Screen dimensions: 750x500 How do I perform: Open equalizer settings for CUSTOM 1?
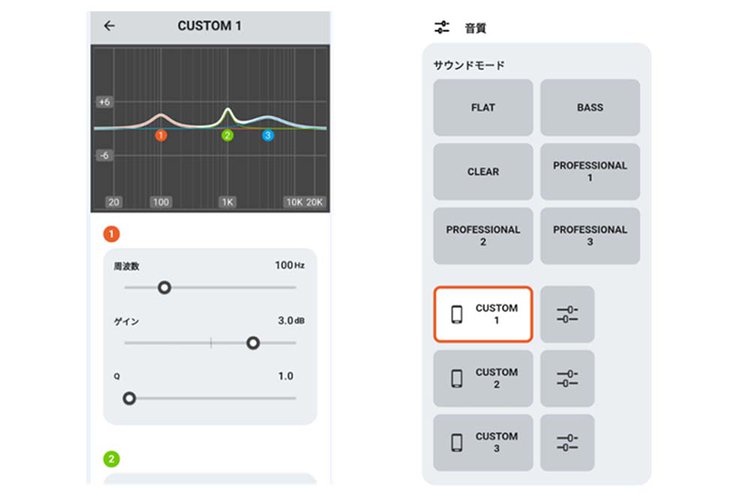point(568,314)
